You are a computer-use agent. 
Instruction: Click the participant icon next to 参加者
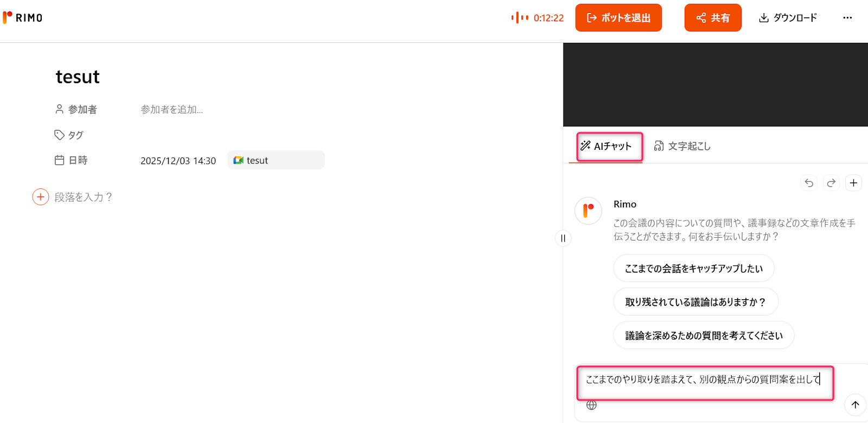pos(59,109)
